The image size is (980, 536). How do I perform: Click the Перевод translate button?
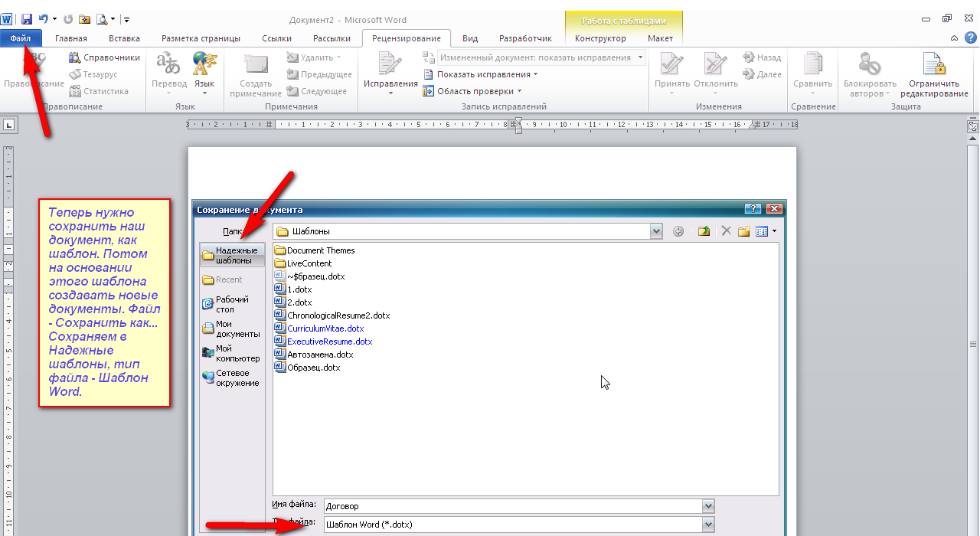[x=169, y=74]
